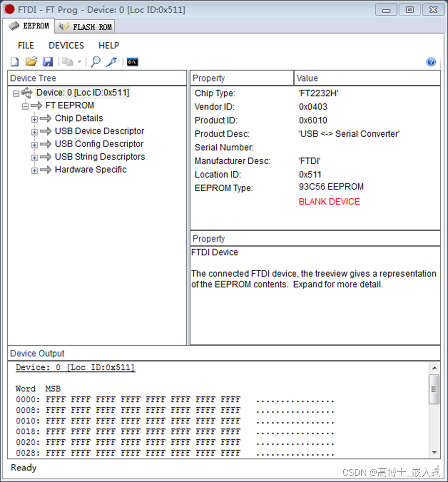Screen dimensions: 448x482
Task: Click the red FTDI application icon in title bar
Action: [9, 10]
